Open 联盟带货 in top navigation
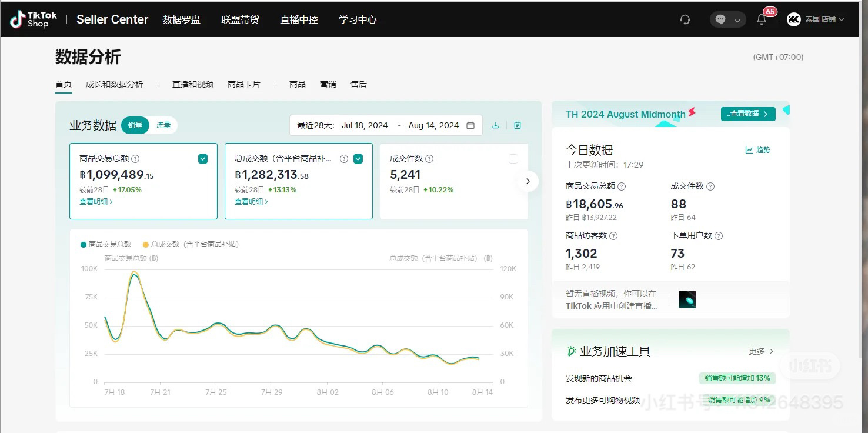Screen dimensions: 868x433 point(240,19)
